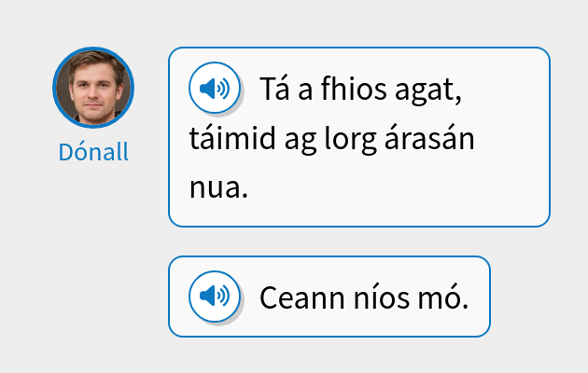Click Dónall's profile picture
This screenshot has height=373, width=588.
tap(93, 88)
